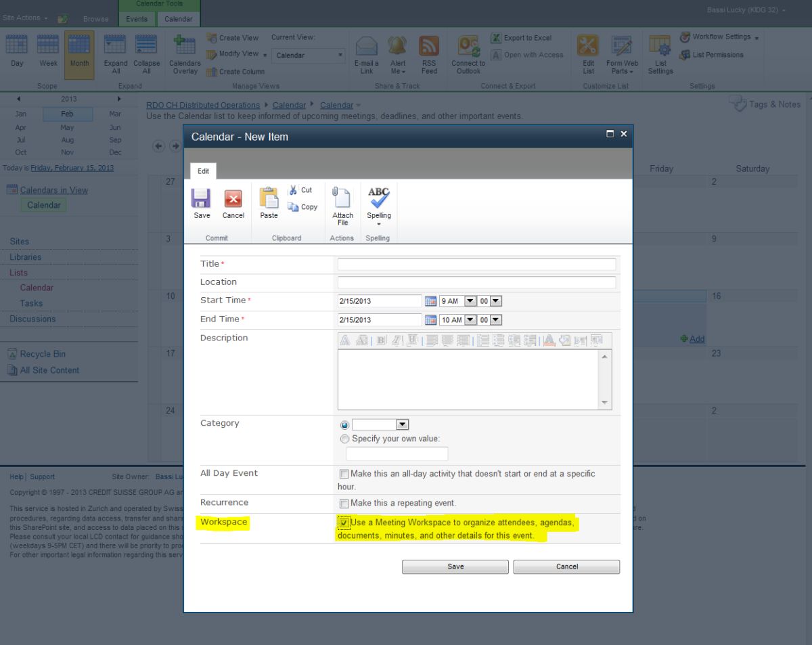Select Mar in the year mini-calendar
This screenshot has height=645, width=812.
tap(115, 114)
